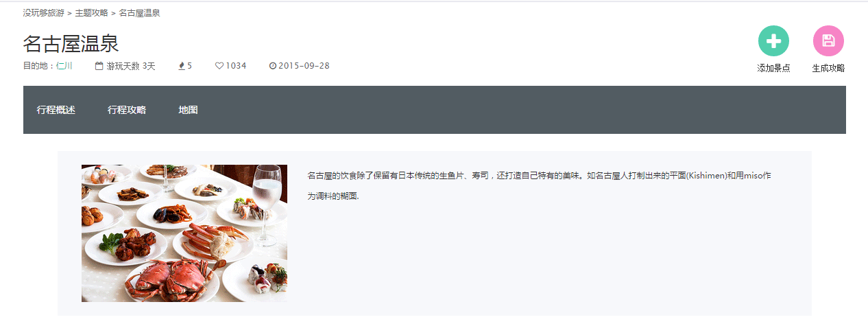Click the 添加景点 text label

[773, 68]
